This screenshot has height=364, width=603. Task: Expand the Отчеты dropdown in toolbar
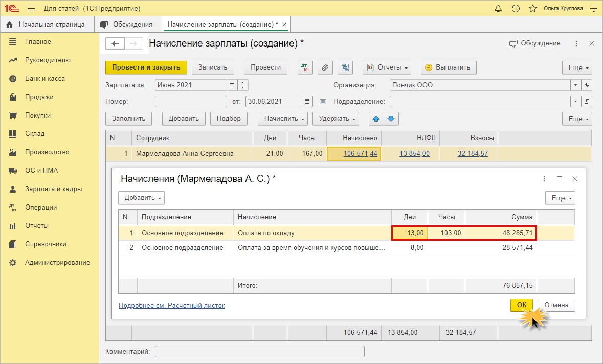pos(387,67)
